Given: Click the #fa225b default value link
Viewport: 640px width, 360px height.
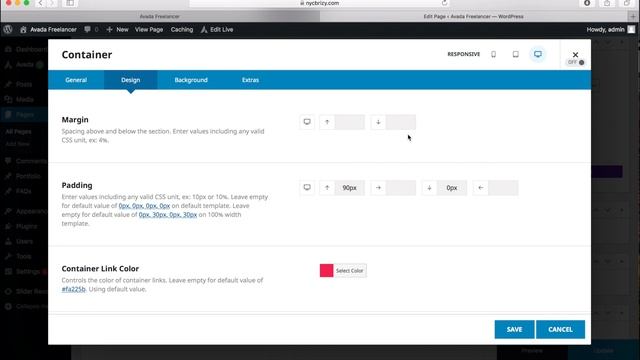Looking at the screenshot, I should pos(73,289).
